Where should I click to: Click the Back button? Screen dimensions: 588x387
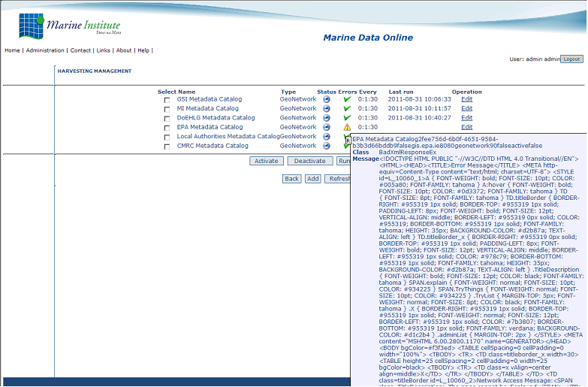[292, 179]
